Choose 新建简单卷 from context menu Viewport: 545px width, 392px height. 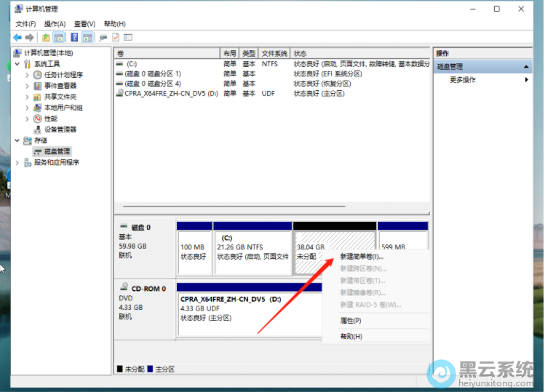(x=361, y=257)
